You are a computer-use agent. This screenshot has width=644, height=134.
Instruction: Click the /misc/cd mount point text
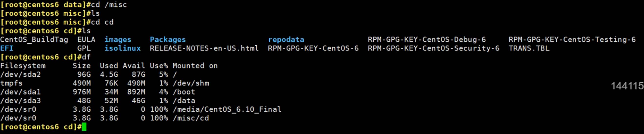(191, 118)
